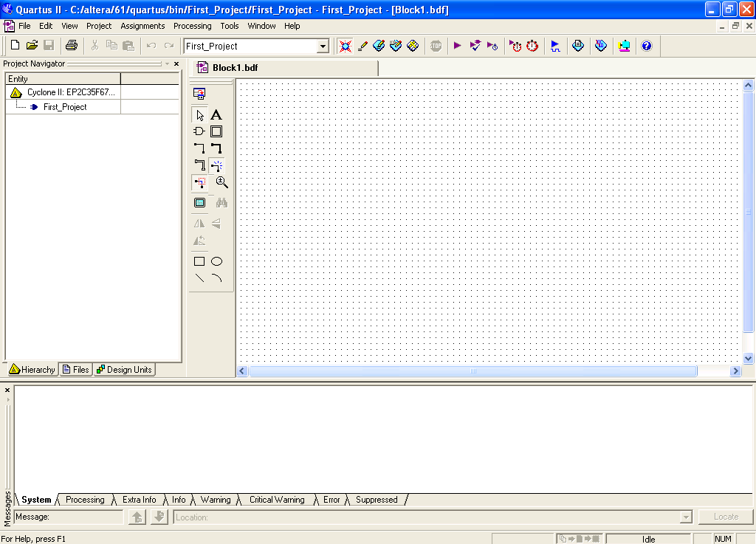Select the Orthogonal Node tool thin line
The height and width of the screenshot is (544, 756).
(199, 148)
